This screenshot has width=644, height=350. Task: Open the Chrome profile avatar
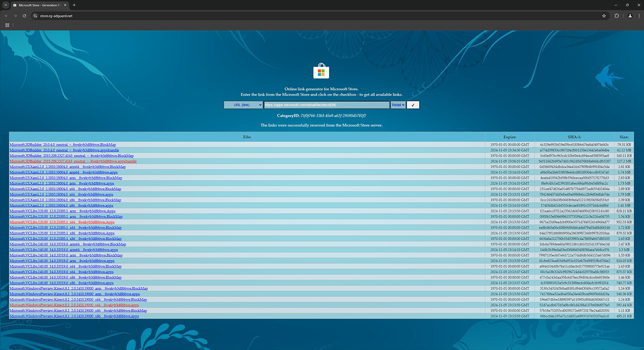[x=630, y=16]
